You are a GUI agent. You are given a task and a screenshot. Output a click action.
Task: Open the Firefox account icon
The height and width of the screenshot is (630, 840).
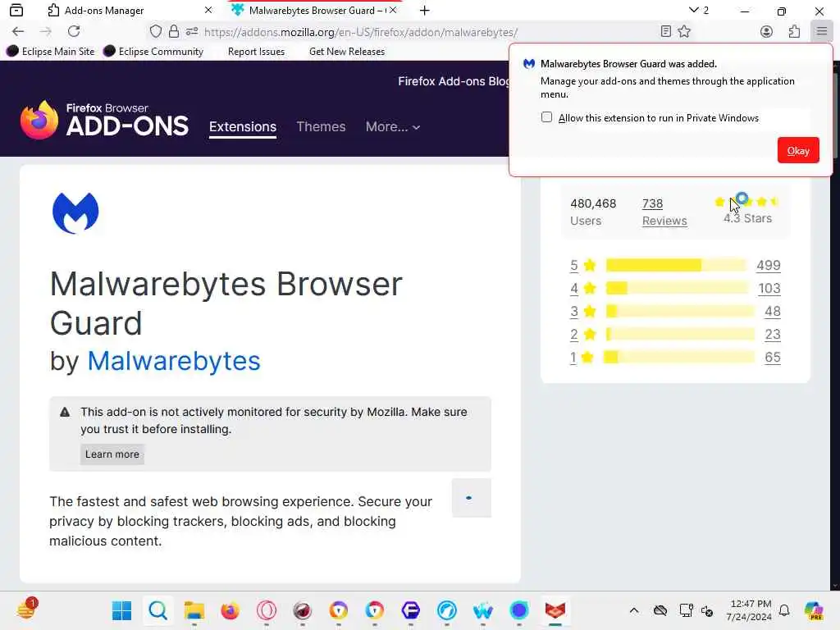point(767,32)
